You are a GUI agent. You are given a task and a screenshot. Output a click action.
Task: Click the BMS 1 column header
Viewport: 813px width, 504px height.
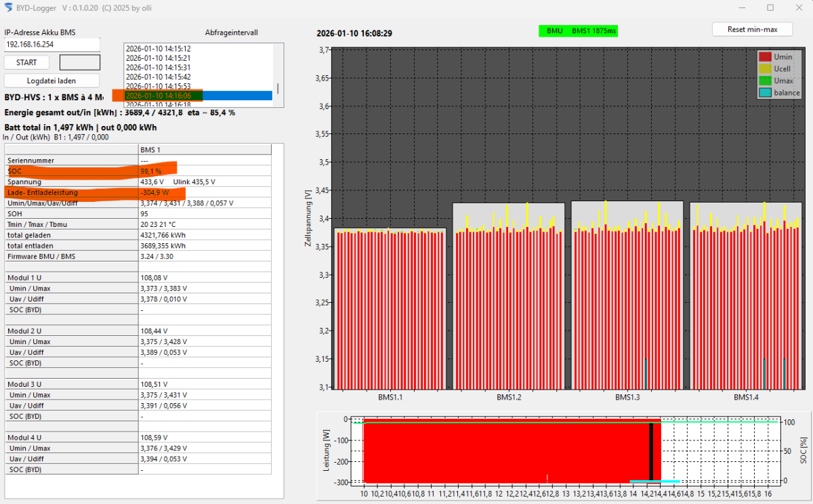(x=150, y=149)
